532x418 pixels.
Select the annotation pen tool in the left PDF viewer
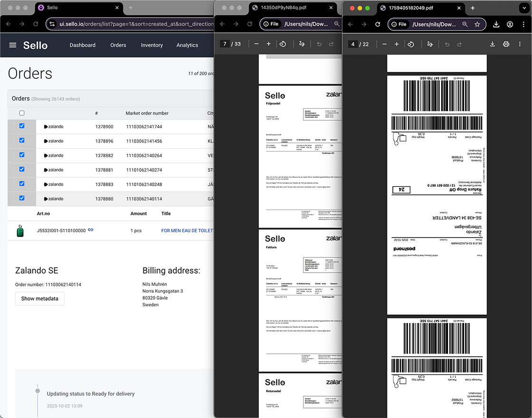click(x=302, y=44)
